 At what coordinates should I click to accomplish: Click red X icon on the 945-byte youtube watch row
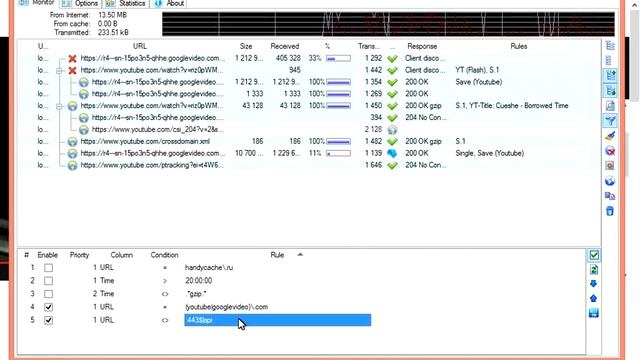pyautogui.click(x=72, y=70)
